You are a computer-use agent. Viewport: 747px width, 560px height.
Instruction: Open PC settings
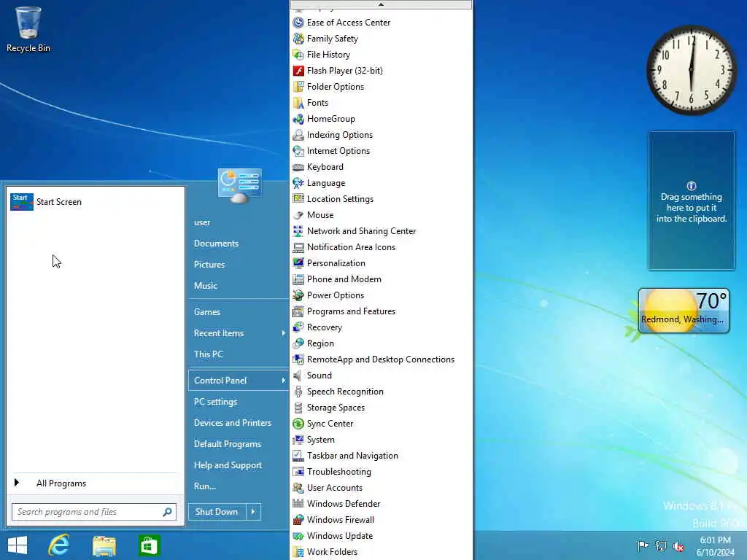coord(215,402)
